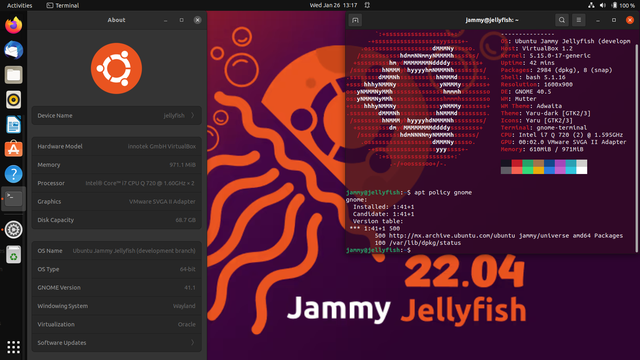The width and height of the screenshot is (640, 360).
Task: Click OS Name value Ubuntu Jammy Jellyfish
Action: (x=134, y=251)
